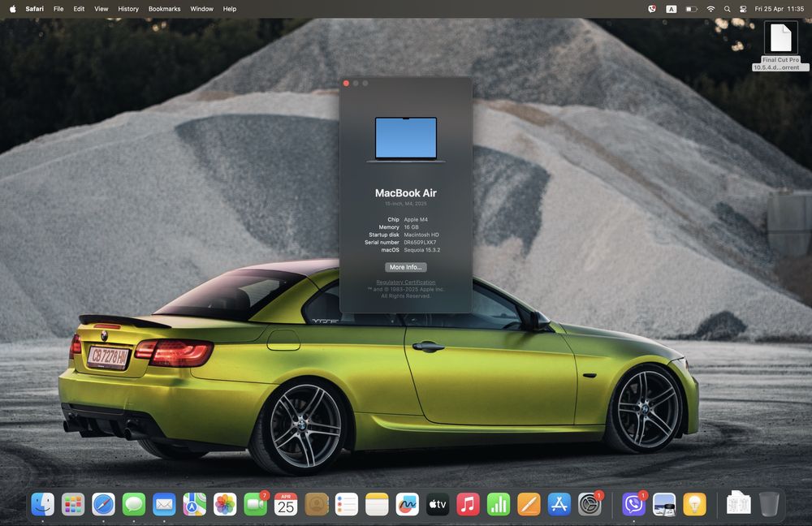812x526 pixels.
Task: Open Viber from the Dock
Action: [x=634, y=504]
